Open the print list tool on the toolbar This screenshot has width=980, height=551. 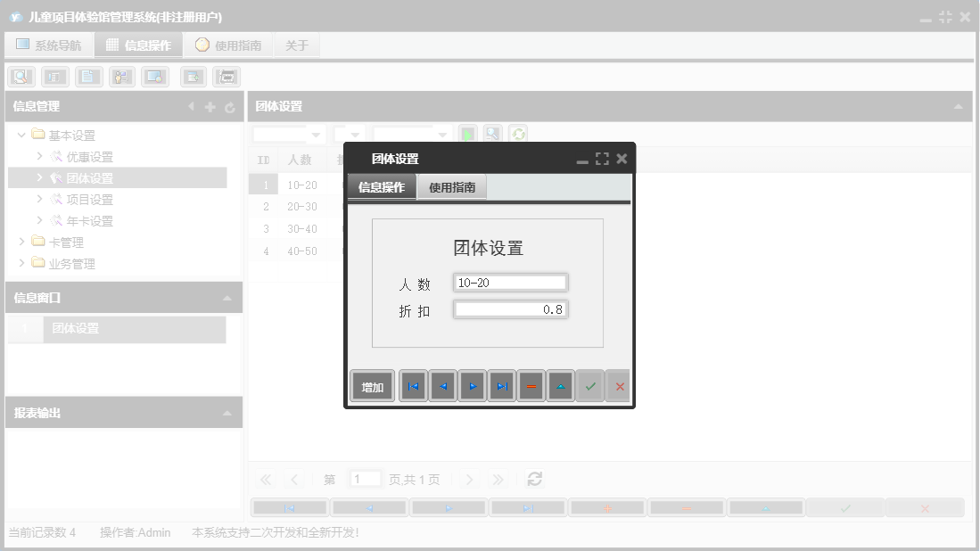click(x=54, y=76)
